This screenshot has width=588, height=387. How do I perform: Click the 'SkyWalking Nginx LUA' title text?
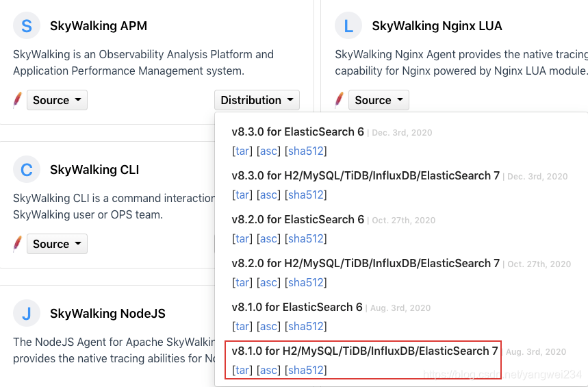pos(437,26)
